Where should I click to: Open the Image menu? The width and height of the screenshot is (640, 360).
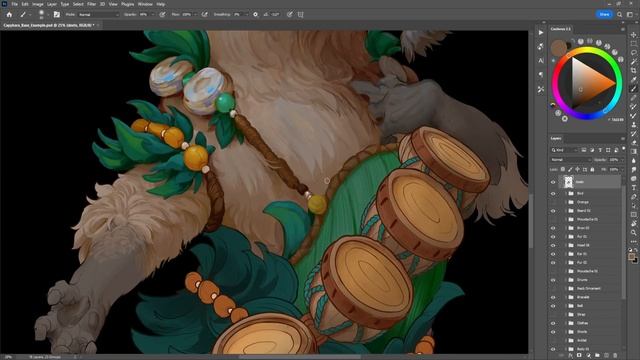pos(38,4)
